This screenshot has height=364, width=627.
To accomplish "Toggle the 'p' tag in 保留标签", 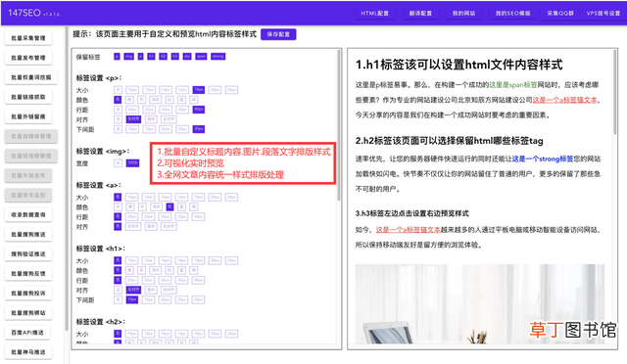I will click(x=117, y=57).
